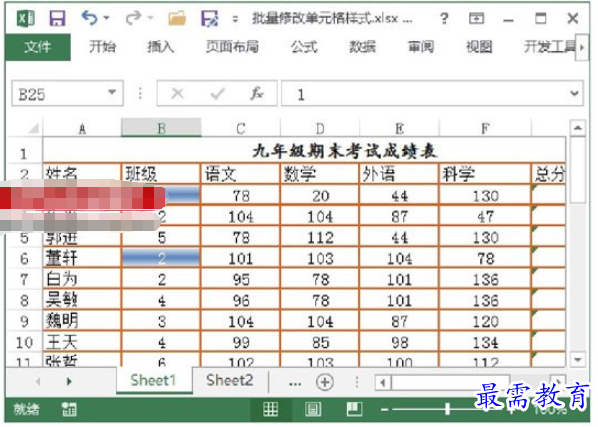Select the cell with name 董轩
This screenshot has height=427, width=598.
pyautogui.click(x=82, y=258)
